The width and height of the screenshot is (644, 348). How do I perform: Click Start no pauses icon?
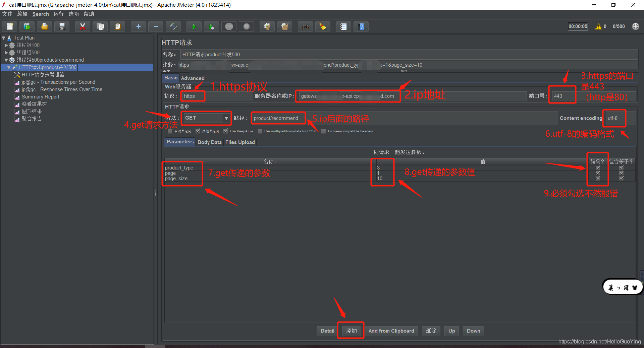(211, 26)
